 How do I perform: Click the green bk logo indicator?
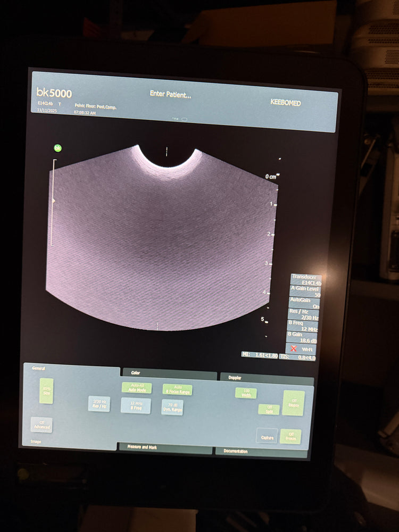click(x=57, y=148)
